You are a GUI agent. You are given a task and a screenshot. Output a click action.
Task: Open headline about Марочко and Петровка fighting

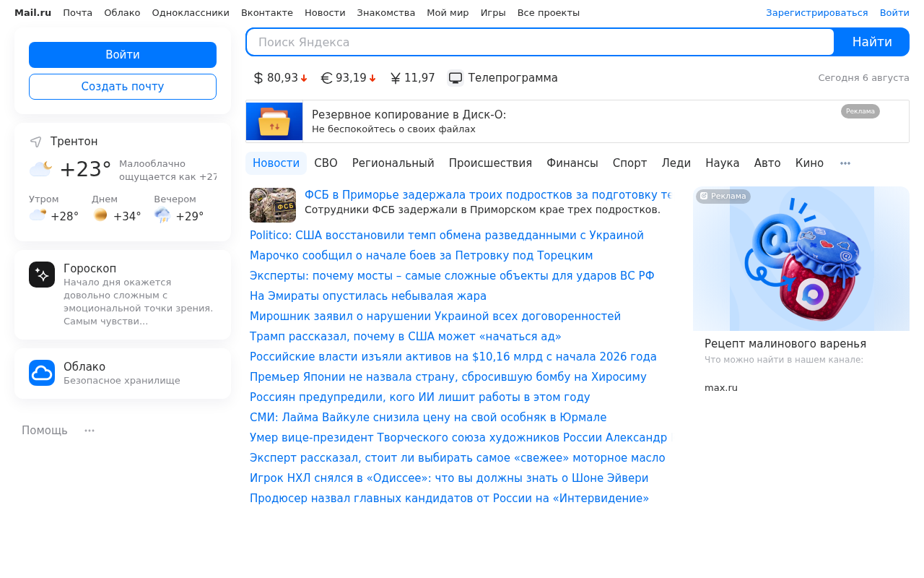coord(422,256)
